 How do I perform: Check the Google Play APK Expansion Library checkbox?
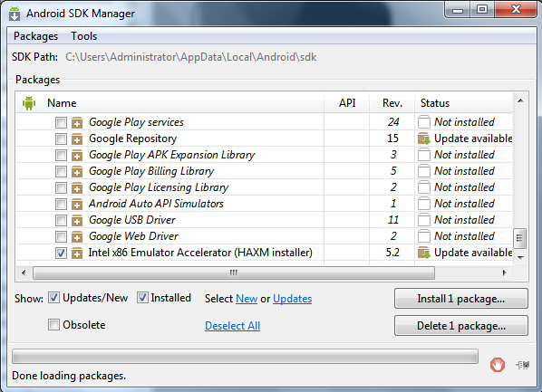click(x=61, y=155)
